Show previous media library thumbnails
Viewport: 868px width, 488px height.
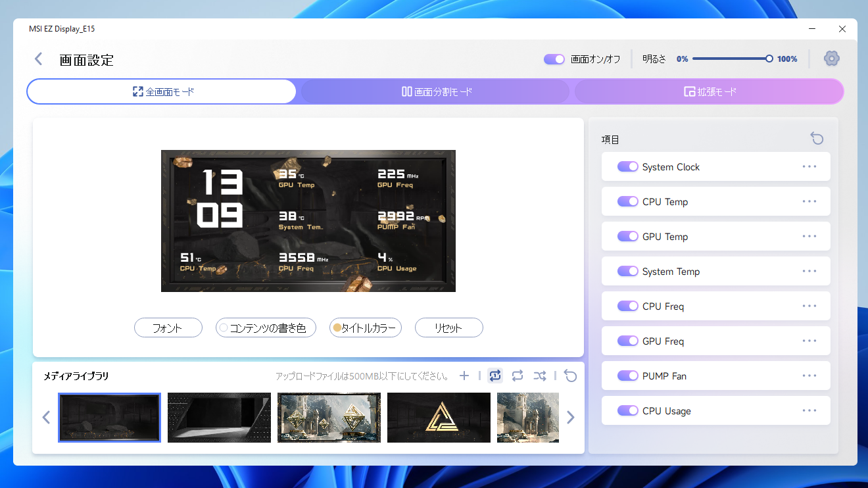pyautogui.click(x=46, y=418)
